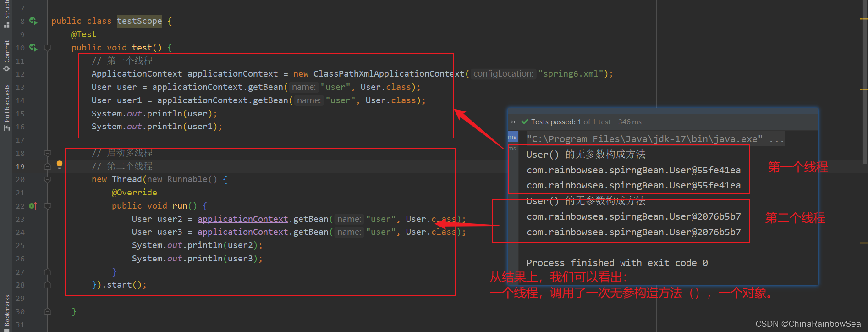Open the yellow lightbulb quick-fix on line 19

(x=60, y=165)
